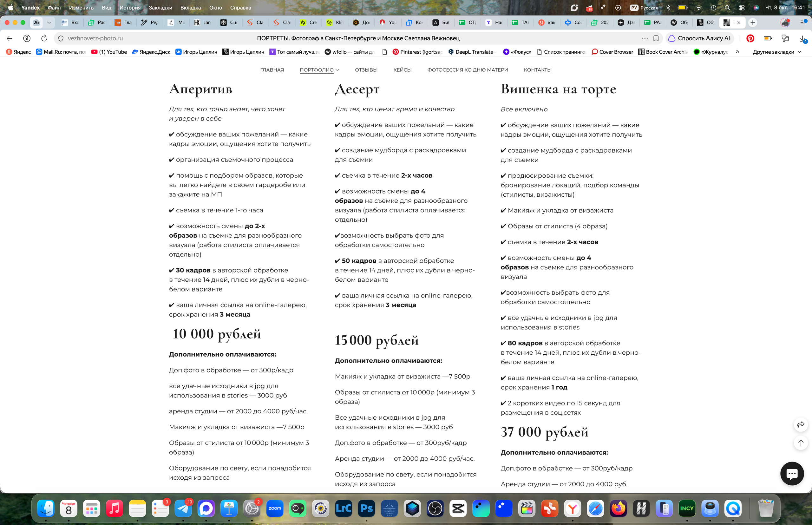Expand the tab group list chevron
Screen dimensions: 812x525
coord(49,23)
